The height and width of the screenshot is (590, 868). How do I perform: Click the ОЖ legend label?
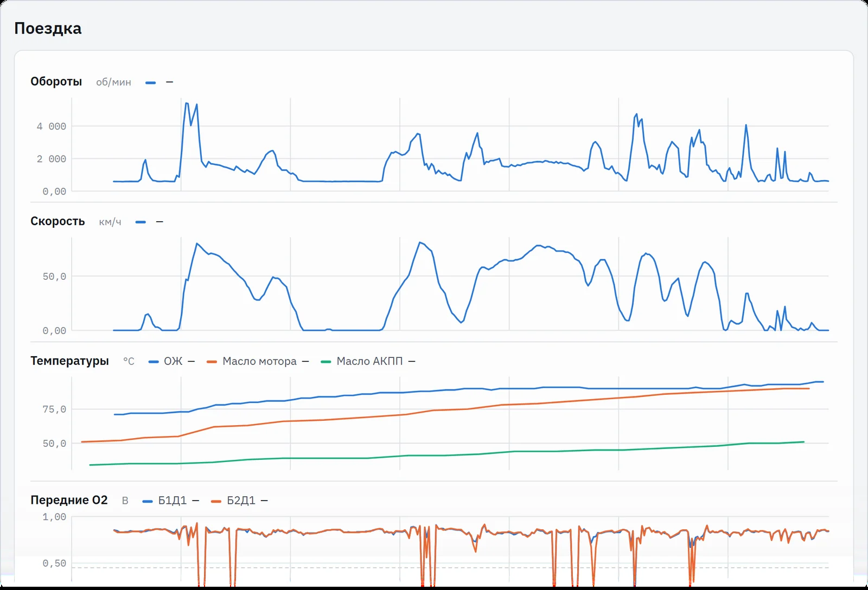click(173, 361)
